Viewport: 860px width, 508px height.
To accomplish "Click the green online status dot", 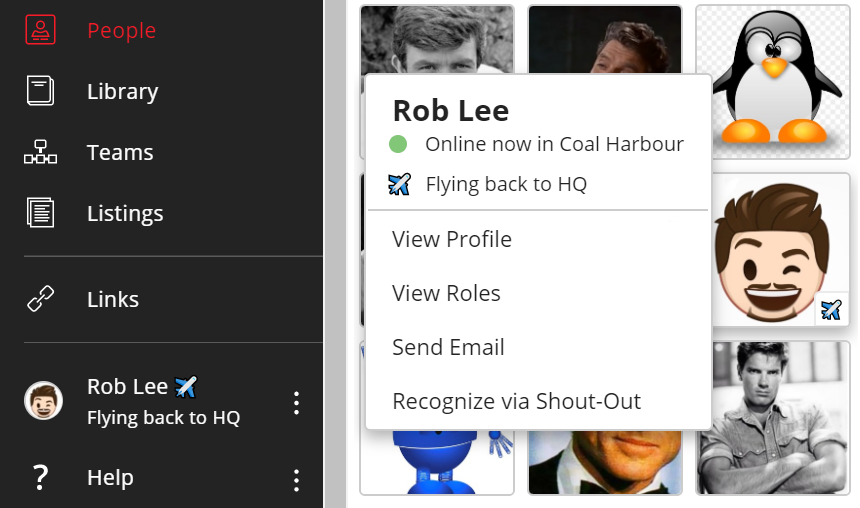I will point(398,144).
